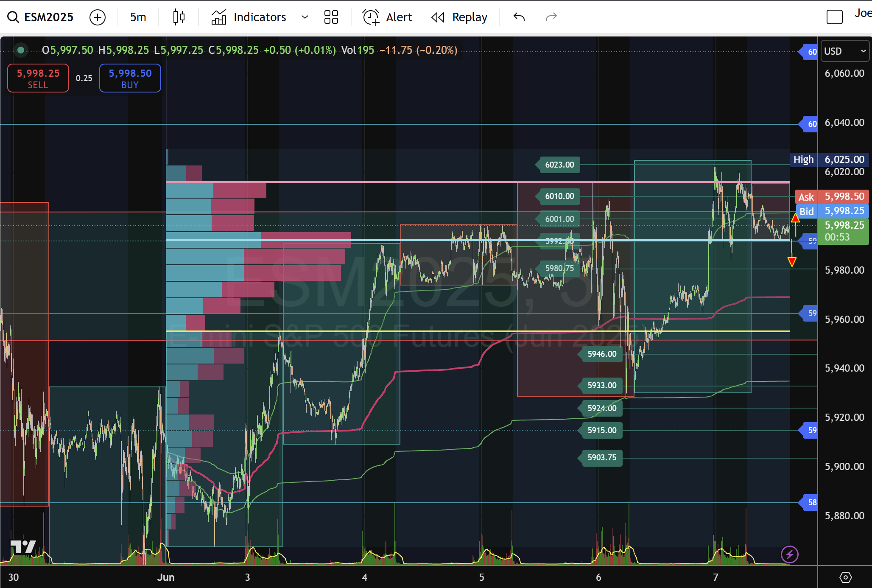Click the lightning flash icon

click(789, 554)
